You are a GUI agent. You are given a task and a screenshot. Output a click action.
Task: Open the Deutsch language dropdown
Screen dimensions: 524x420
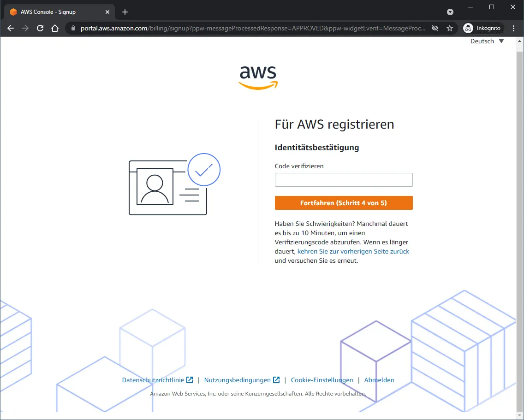tap(487, 41)
